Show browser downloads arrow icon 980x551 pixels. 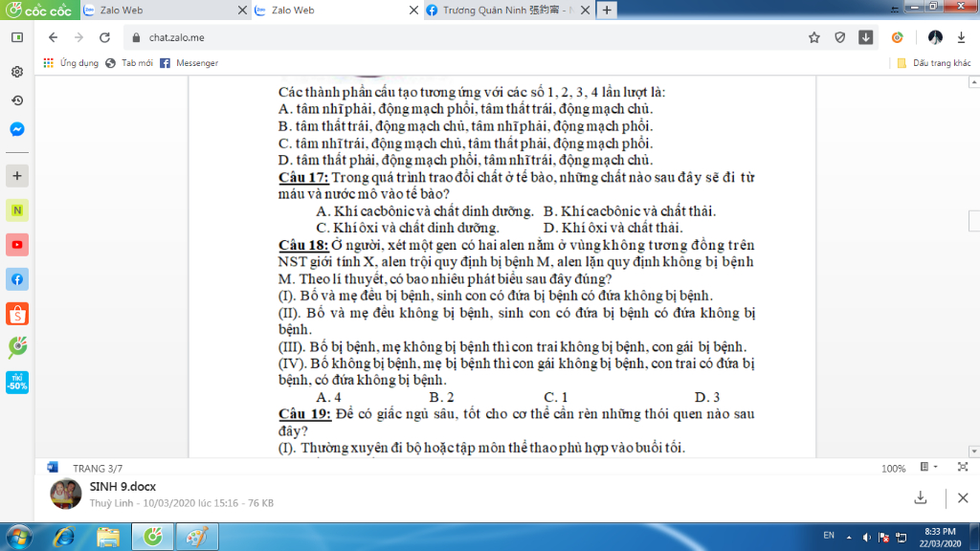pos(961,37)
